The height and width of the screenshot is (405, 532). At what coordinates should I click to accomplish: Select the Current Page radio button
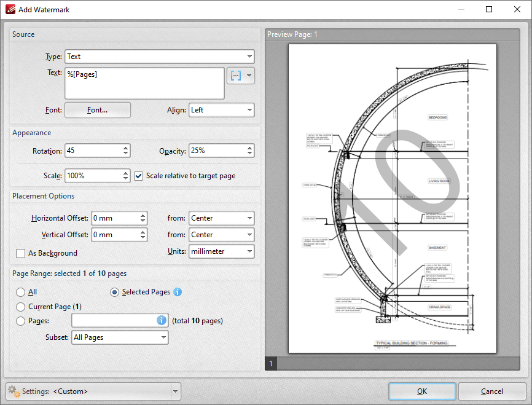tap(21, 307)
